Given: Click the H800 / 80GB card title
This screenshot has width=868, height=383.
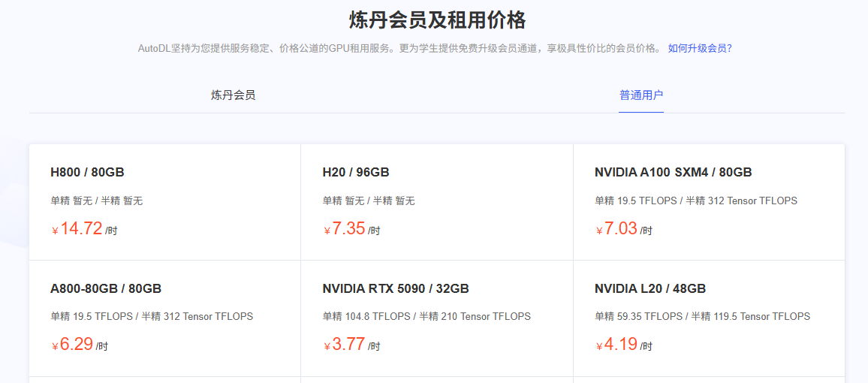Looking at the screenshot, I should click(x=87, y=172).
